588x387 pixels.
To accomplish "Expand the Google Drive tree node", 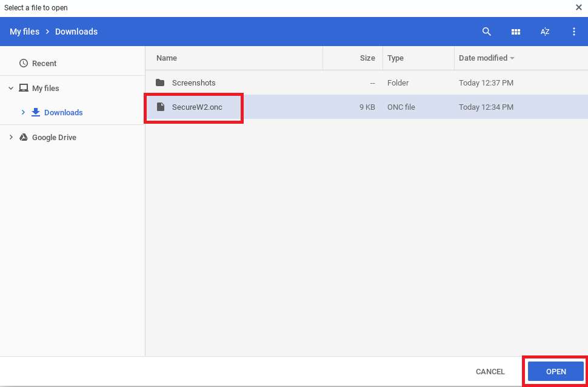I will (11, 137).
